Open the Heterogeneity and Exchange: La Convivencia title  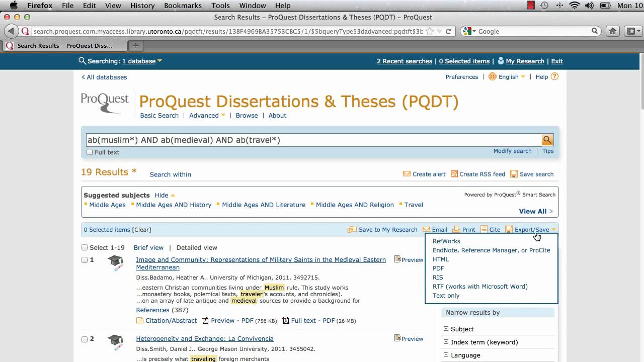[x=205, y=338]
